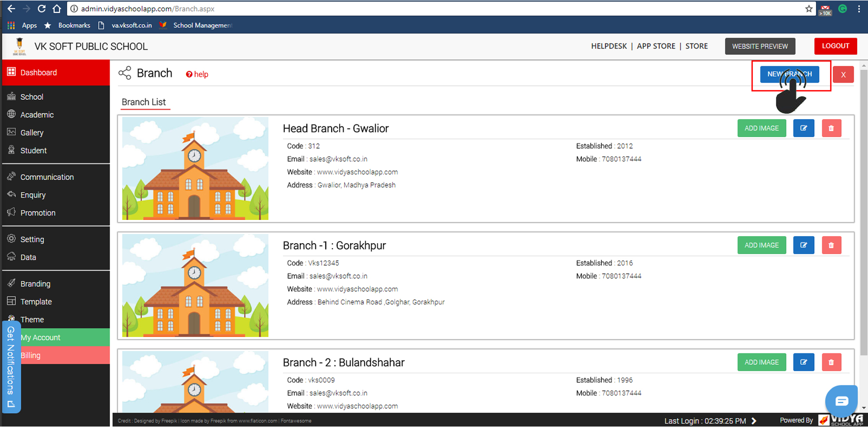Edit the Branch - 2 : Bulandshahar entry
Screen dimensions: 868x427
[x=804, y=362]
